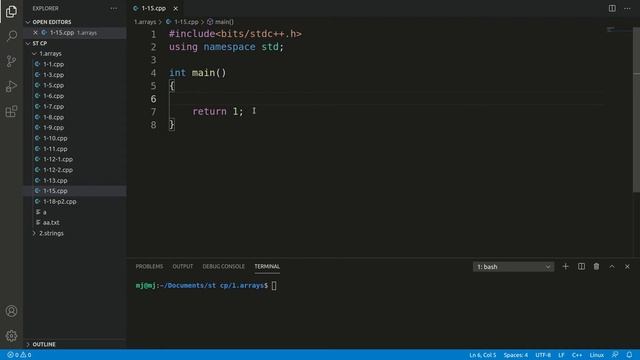Click the feedback icon in status bar

[x=615, y=355]
